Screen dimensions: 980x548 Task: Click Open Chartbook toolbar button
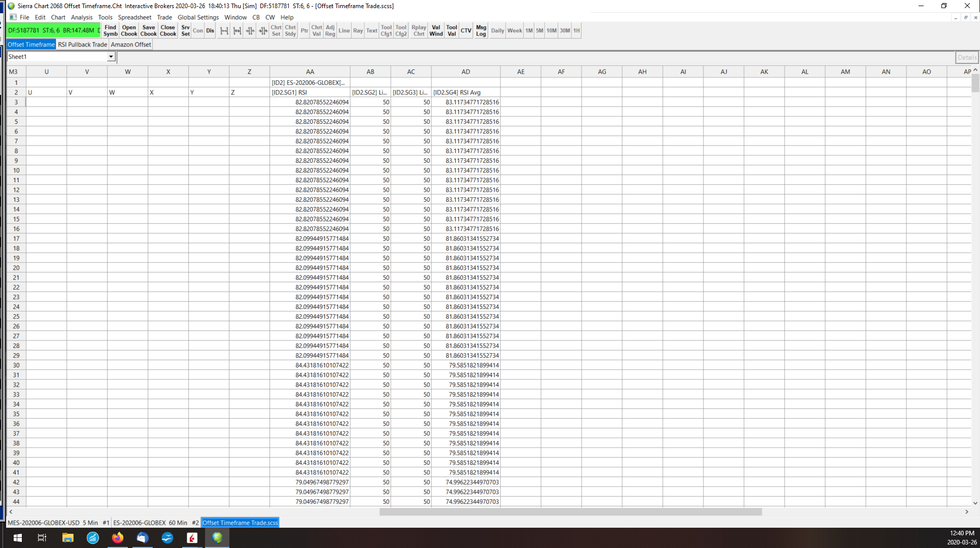click(x=129, y=30)
